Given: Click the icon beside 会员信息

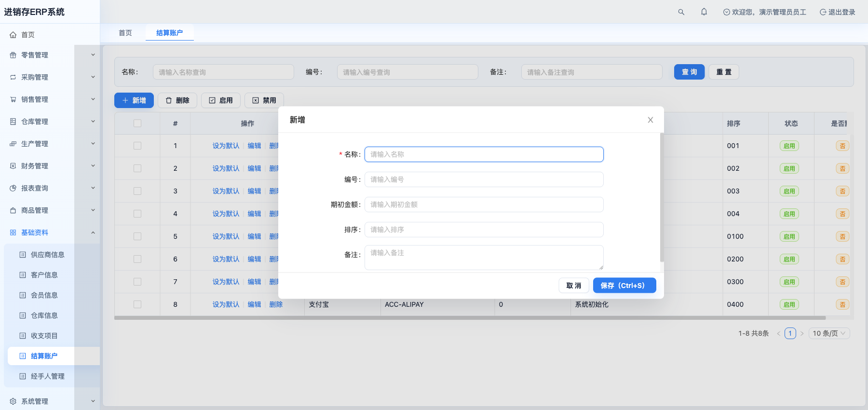Looking at the screenshot, I should coord(23,295).
